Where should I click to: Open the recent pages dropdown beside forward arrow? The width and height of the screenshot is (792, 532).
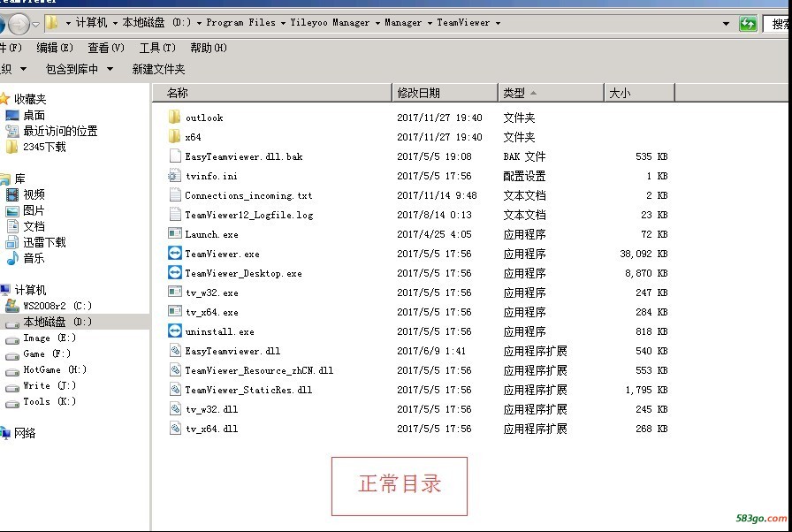35,24
